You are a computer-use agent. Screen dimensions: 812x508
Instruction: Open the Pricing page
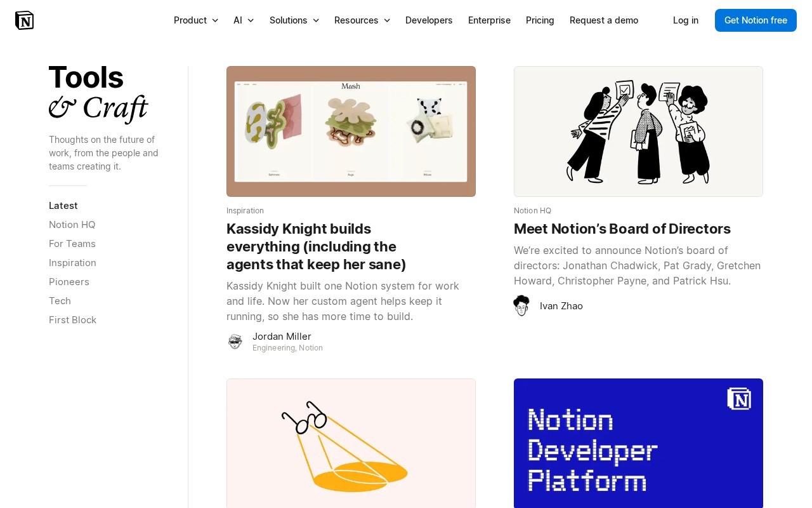coord(540,20)
